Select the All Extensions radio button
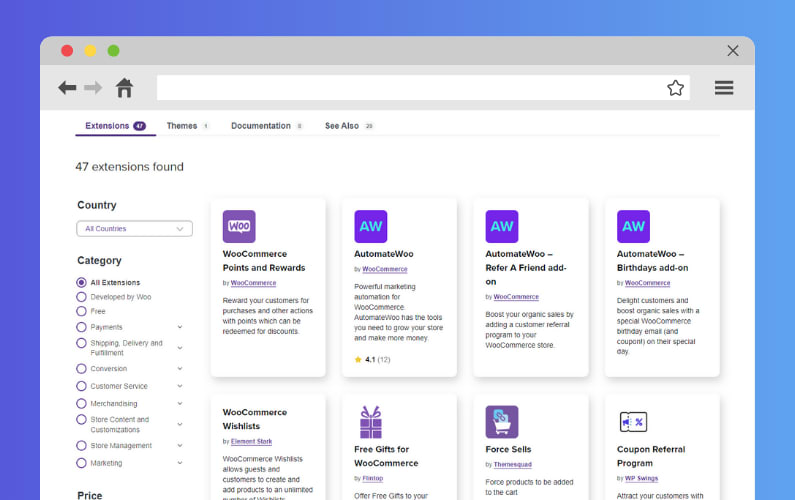The width and height of the screenshot is (795, 500). (81, 282)
